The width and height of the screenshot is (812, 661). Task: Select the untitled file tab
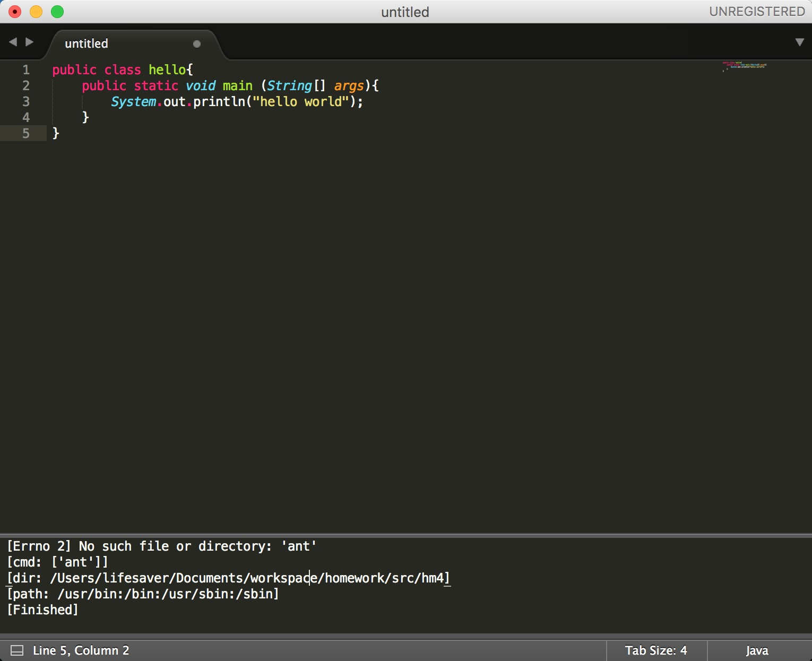click(x=87, y=44)
